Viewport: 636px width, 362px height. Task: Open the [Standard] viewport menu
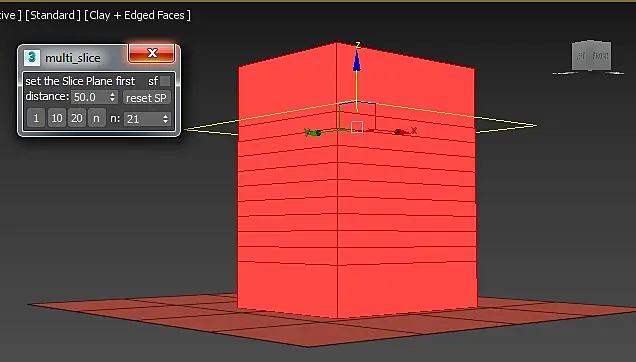[53, 15]
